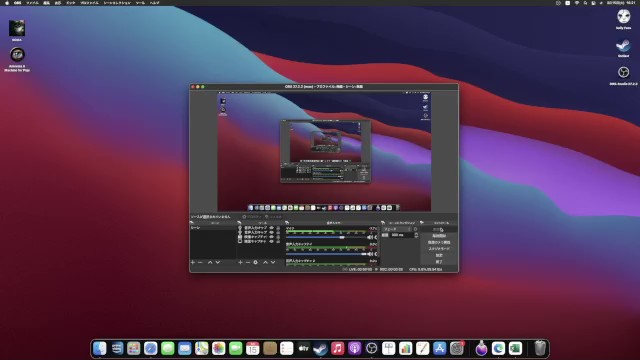The image size is (640, 360).
Task: Open App Store from the Dock
Action: 440,349
